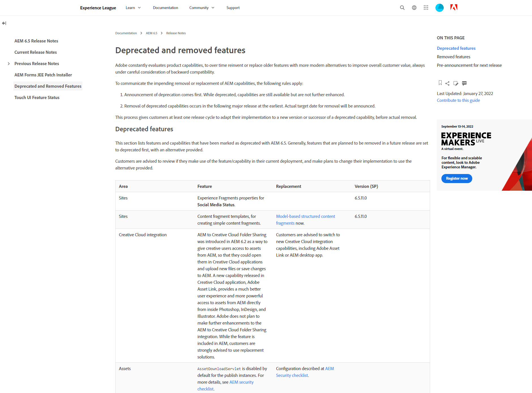532x393 pixels.
Task: Open Previous Release Notes in sidebar
Action: (x=37, y=64)
